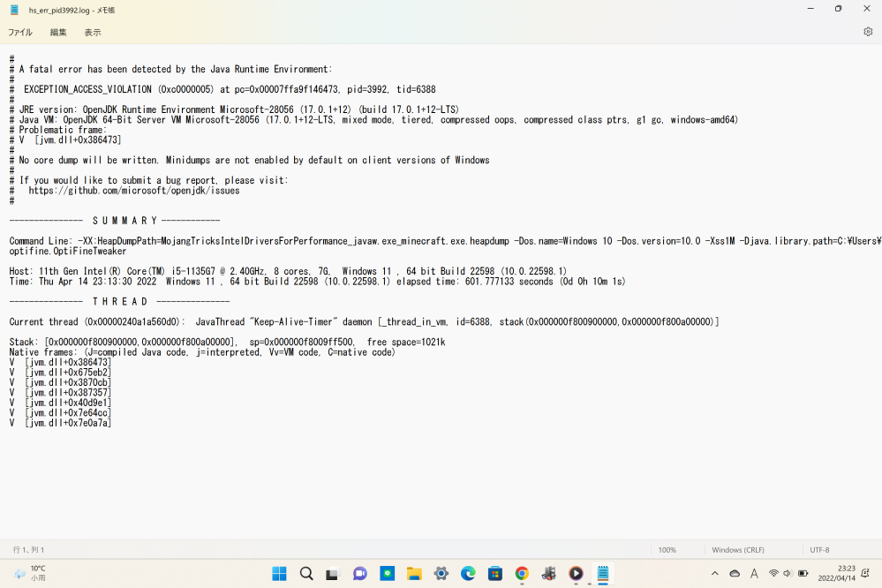Open the forklift app icon on taskbar
The height and width of the screenshot is (588, 882).
[x=549, y=573]
